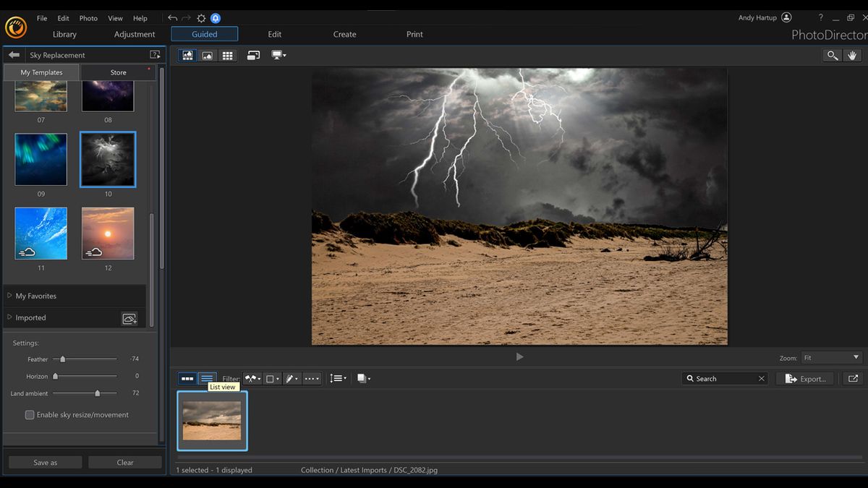868x488 pixels.
Task: Click the rotate photo icon
Action: point(253,55)
